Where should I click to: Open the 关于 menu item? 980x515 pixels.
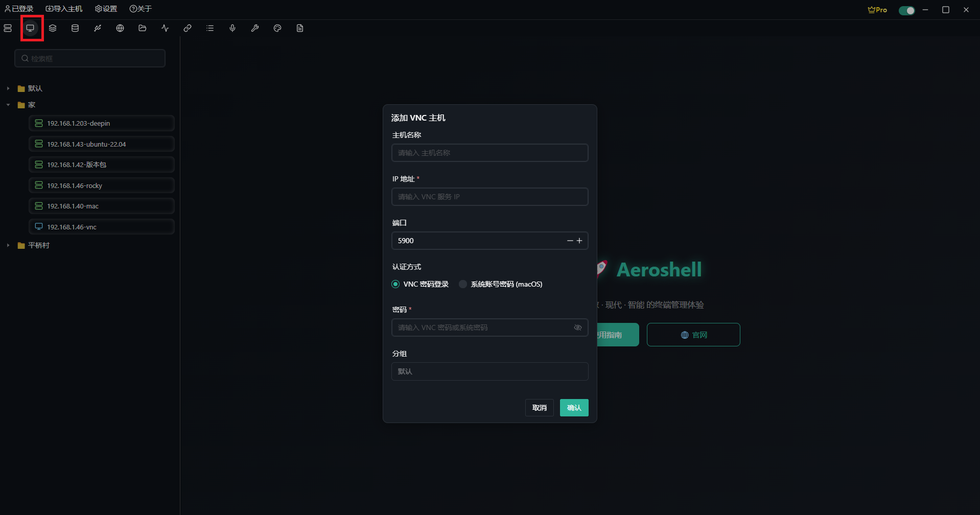pos(140,9)
